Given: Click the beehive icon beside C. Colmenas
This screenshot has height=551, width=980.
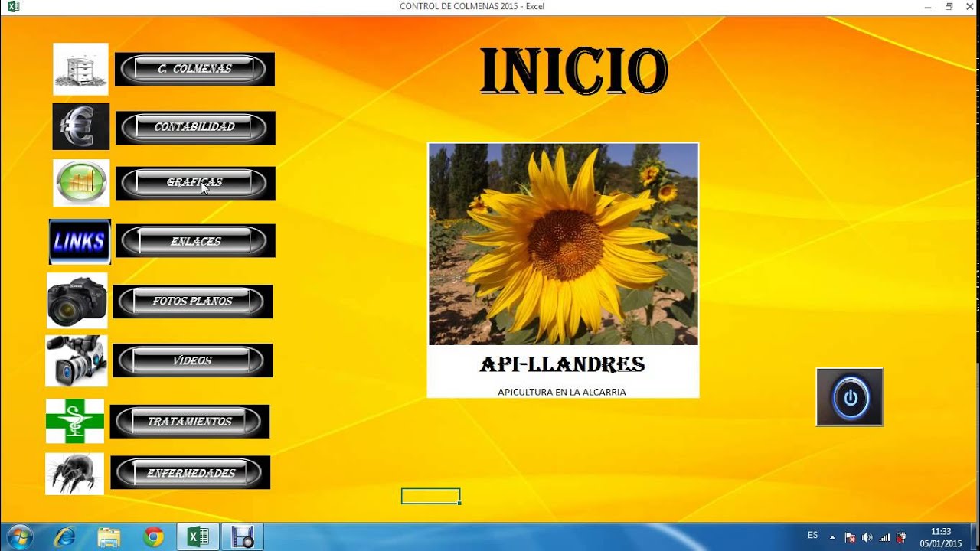Looking at the screenshot, I should pyautogui.click(x=80, y=69).
